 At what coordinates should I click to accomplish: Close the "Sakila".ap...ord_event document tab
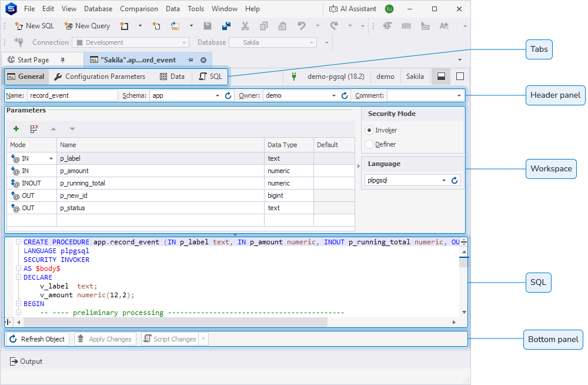203,60
